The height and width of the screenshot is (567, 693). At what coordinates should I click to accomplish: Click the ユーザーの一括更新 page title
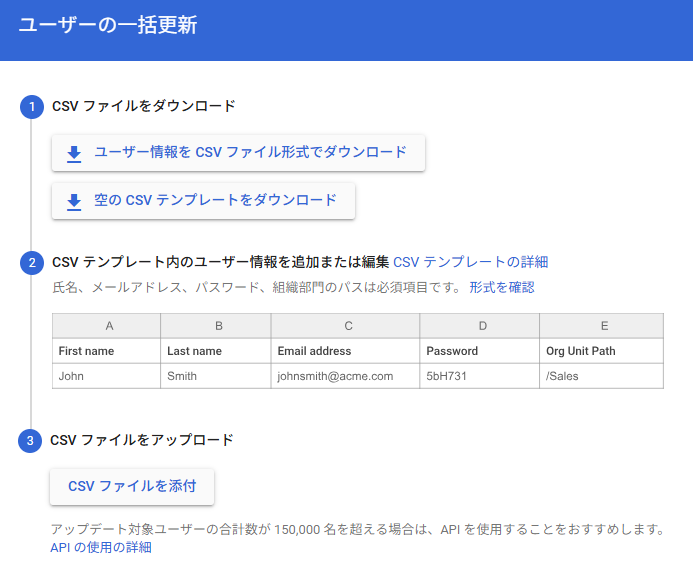coord(107,26)
